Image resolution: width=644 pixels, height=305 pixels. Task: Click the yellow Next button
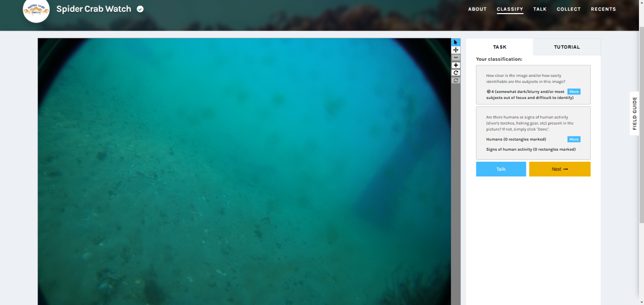click(559, 169)
